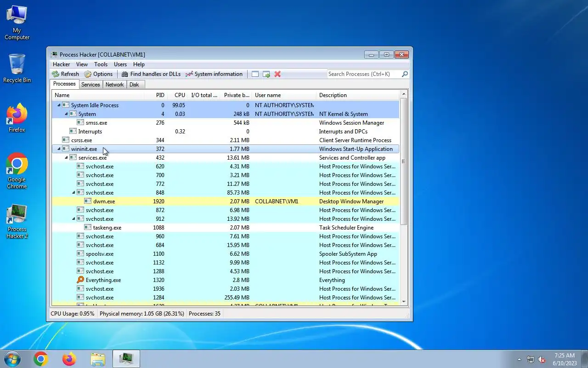Sort by I/O total column header

click(204, 95)
